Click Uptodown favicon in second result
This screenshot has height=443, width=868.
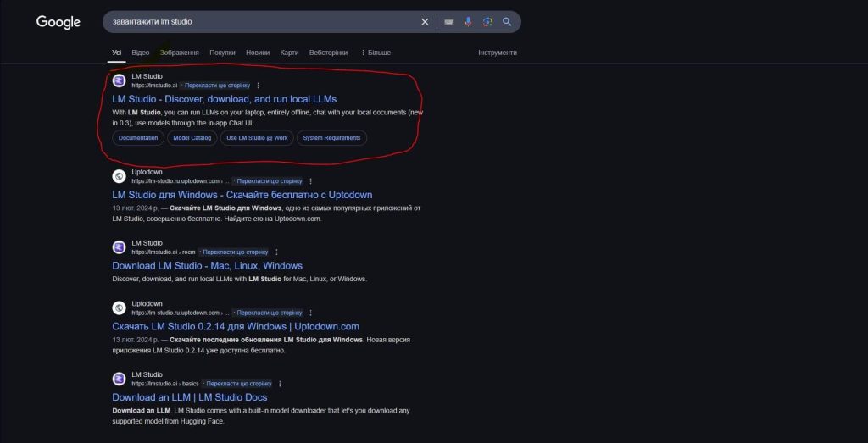click(x=120, y=176)
